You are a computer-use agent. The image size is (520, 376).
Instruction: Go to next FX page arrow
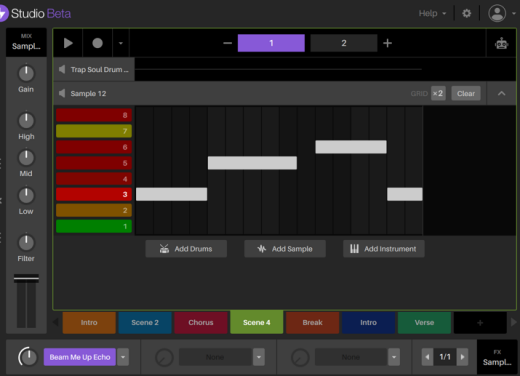[x=462, y=357]
